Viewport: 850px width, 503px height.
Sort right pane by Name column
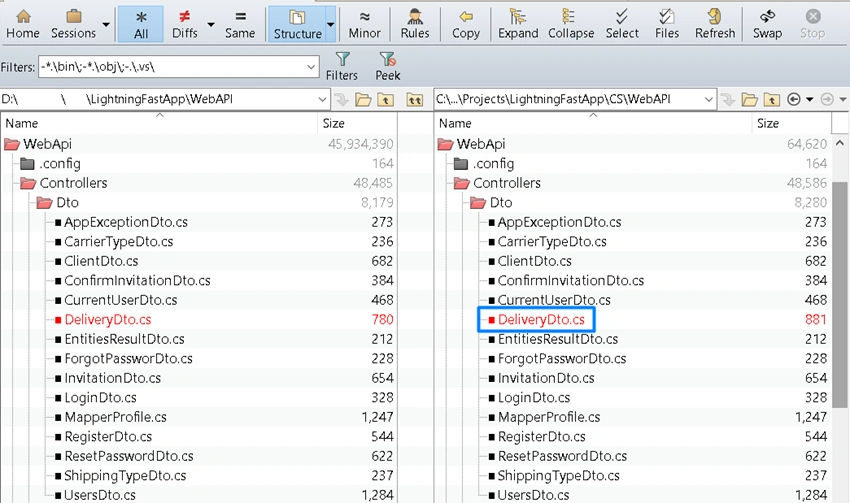(x=594, y=123)
